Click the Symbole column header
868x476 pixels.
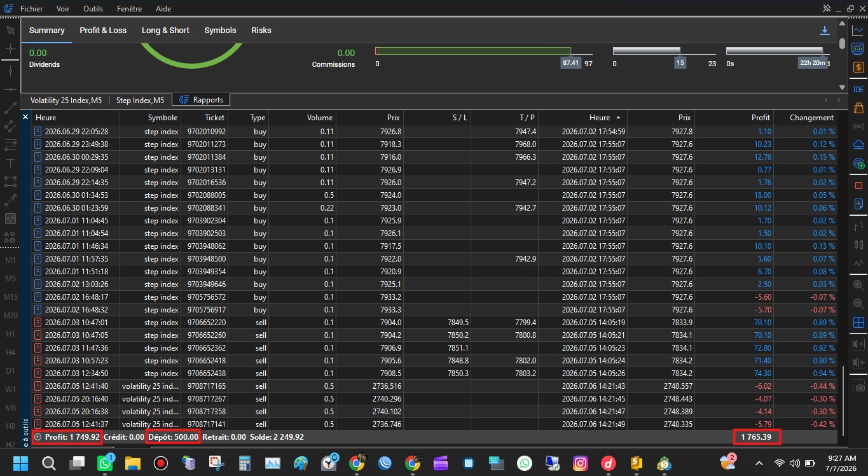(x=163, y=118)
